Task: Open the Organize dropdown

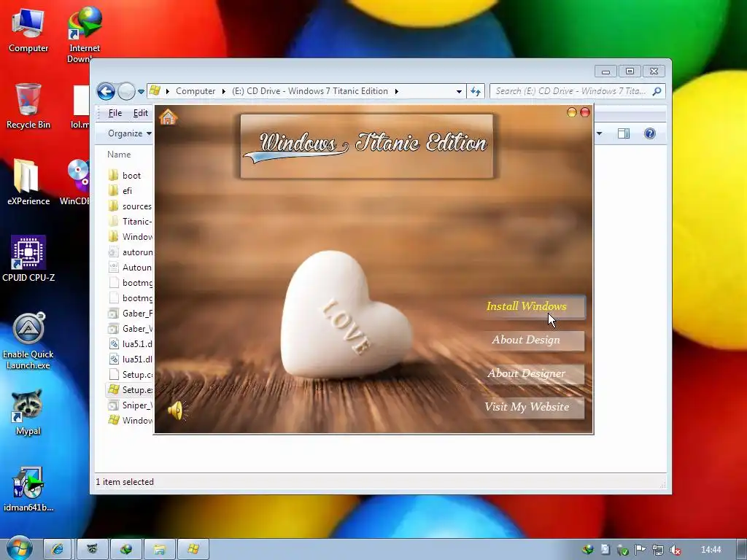Action: pyautogui.click(x=129, y=133)
